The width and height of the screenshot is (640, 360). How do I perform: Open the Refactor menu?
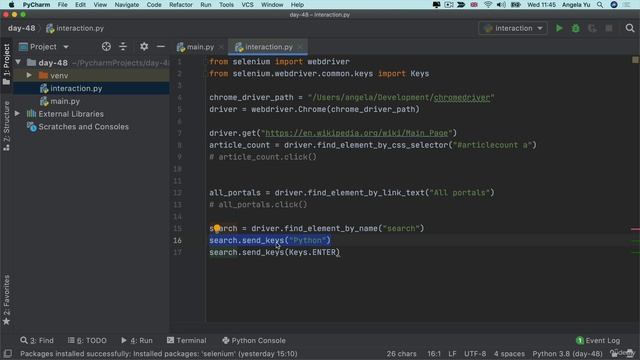181,4
